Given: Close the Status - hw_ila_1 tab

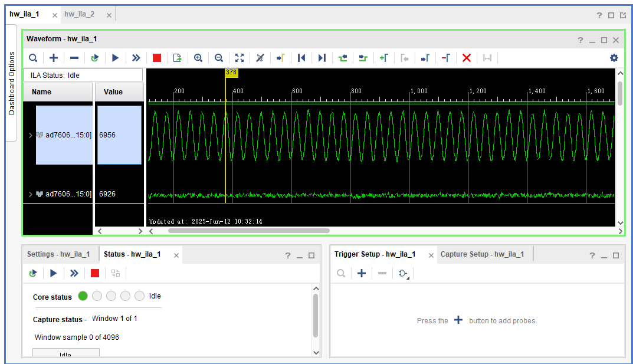Looking at the screenshot, I should pyautogui.click(x=176, y=255).
